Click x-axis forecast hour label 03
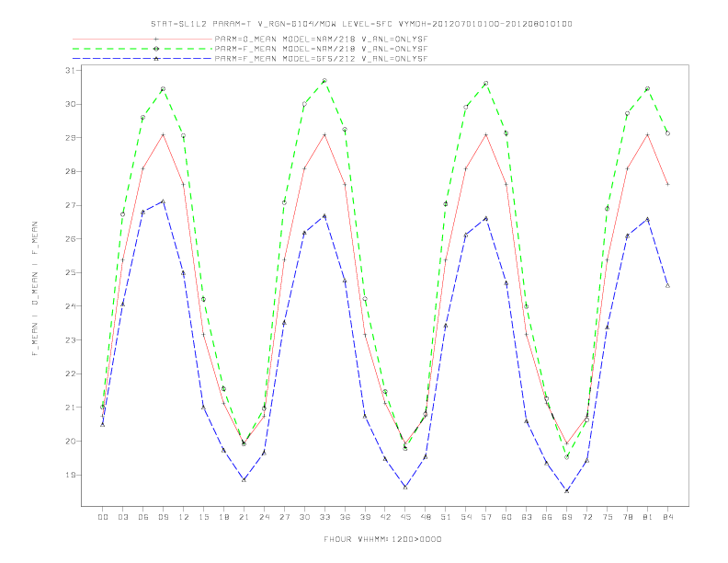 point(122,517)
